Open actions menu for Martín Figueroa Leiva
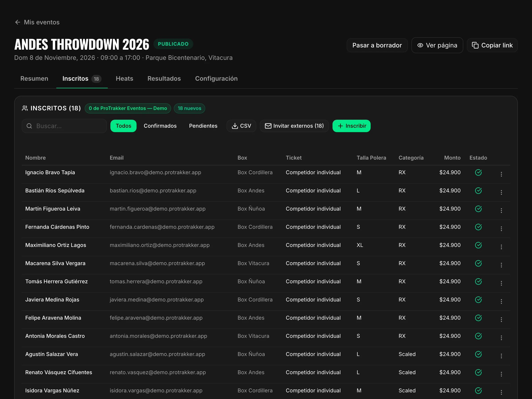 tap(501, 210)
